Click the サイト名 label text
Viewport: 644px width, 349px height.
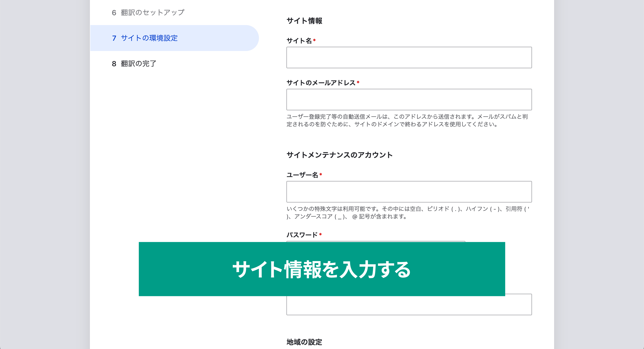point(299,40)
